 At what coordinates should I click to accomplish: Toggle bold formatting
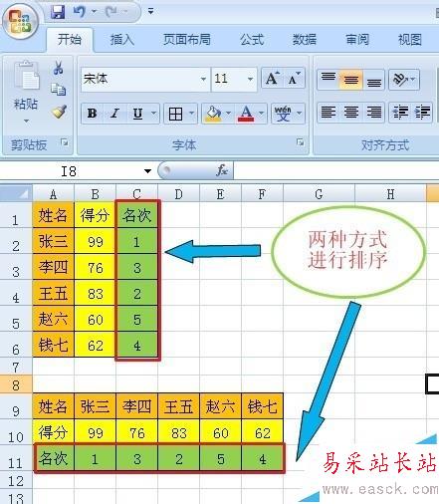coord(93,114)
